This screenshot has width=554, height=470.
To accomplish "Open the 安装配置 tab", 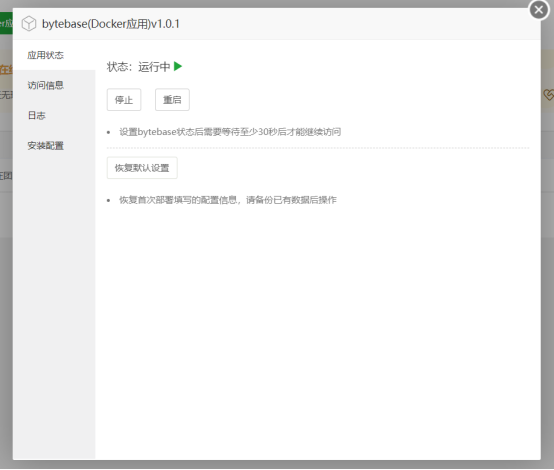I will [x=54, y=146].
